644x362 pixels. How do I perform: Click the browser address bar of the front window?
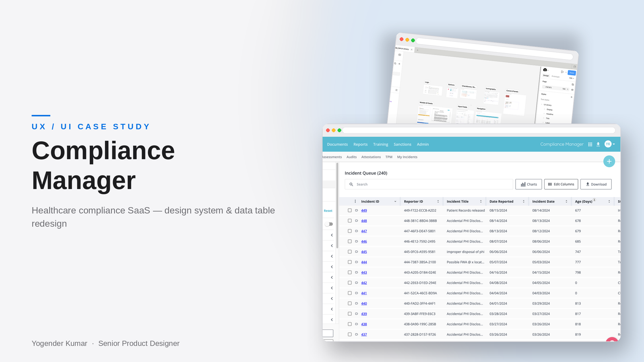479,130
